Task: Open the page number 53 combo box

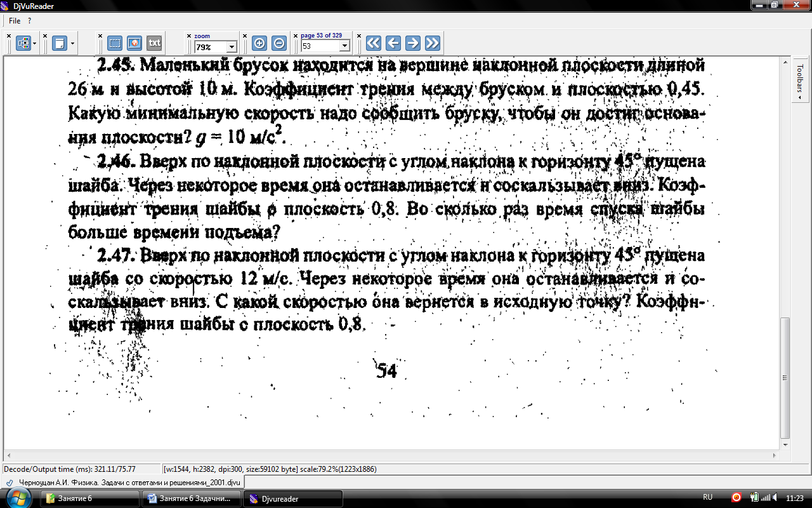Action: [x=325, y=46]
